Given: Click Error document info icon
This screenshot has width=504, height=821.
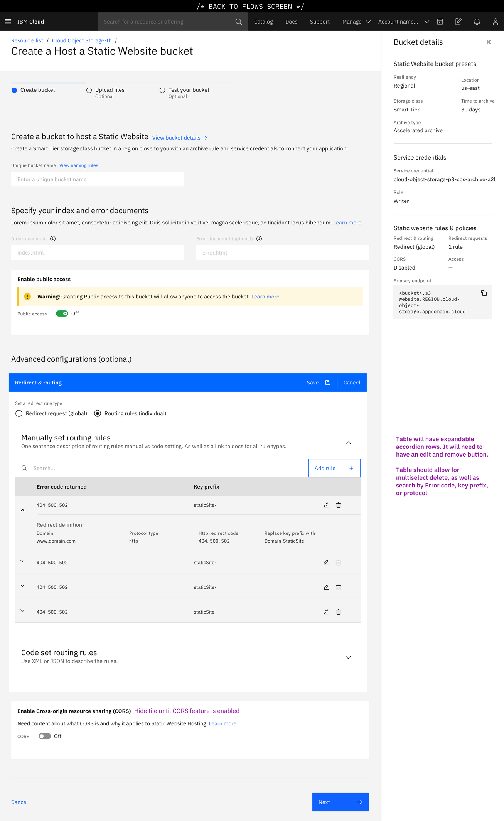Looking at the screenshot, I should (259, 239).
